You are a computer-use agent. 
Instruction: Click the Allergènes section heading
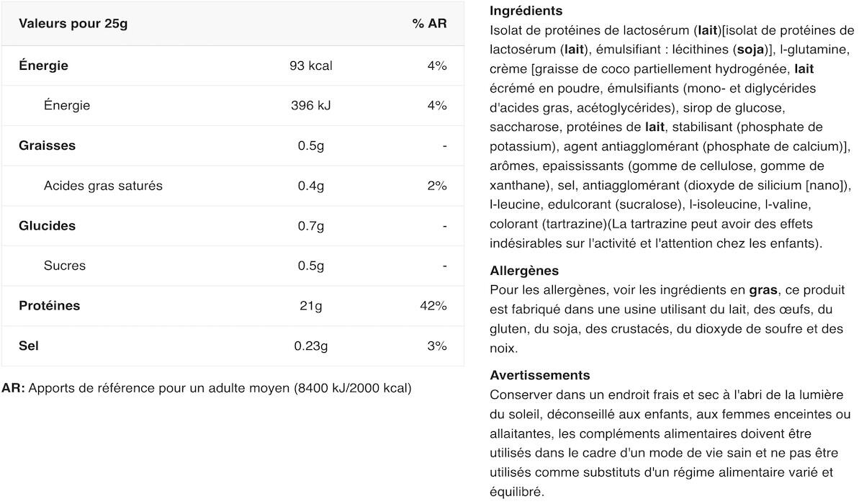tap(524, 271)
